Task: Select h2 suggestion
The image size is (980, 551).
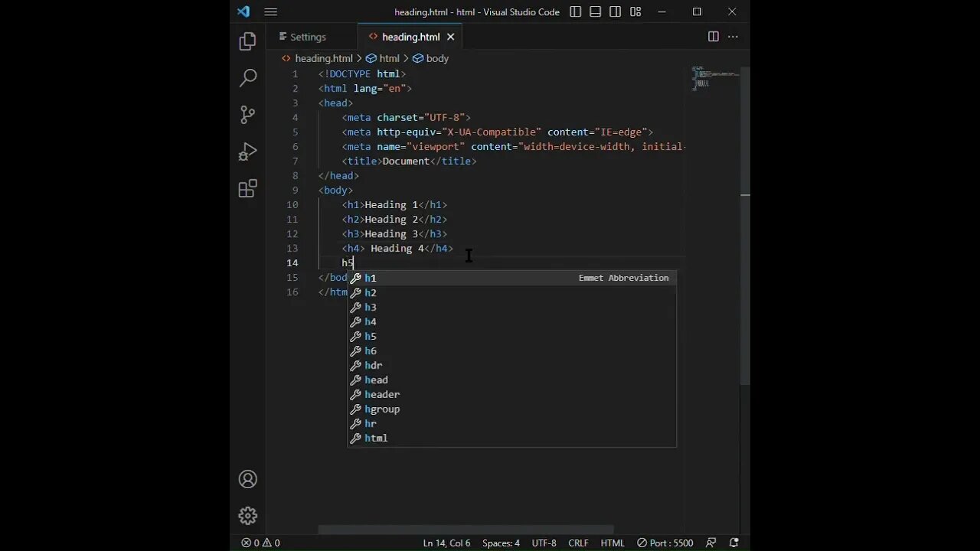Action: (x=511, y=292)
